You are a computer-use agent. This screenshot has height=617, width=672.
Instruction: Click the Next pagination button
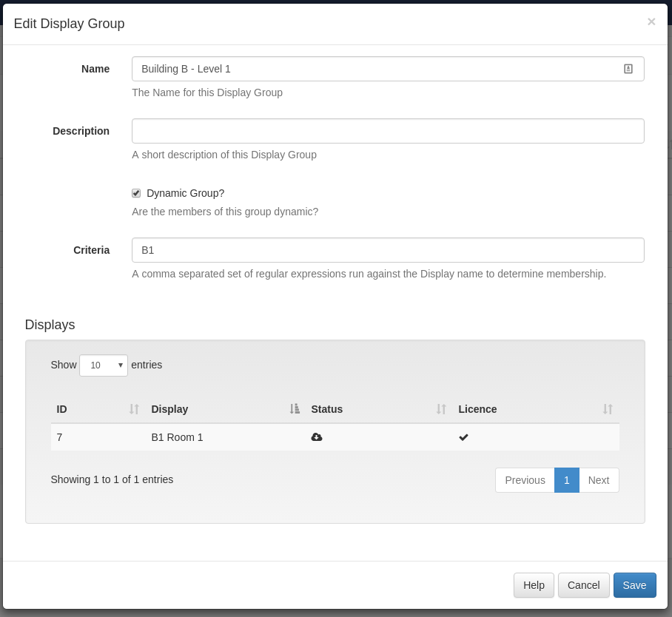(598, 480)
